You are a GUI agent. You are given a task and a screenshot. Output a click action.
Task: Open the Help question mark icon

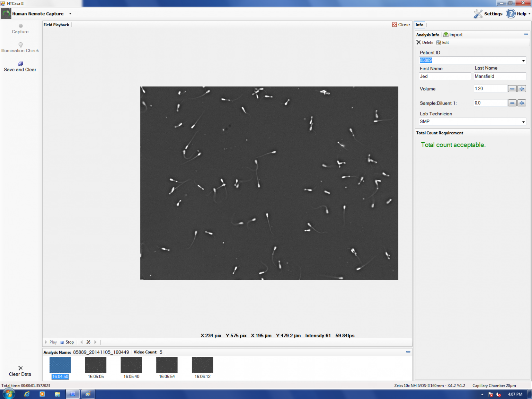pos(511,14)
